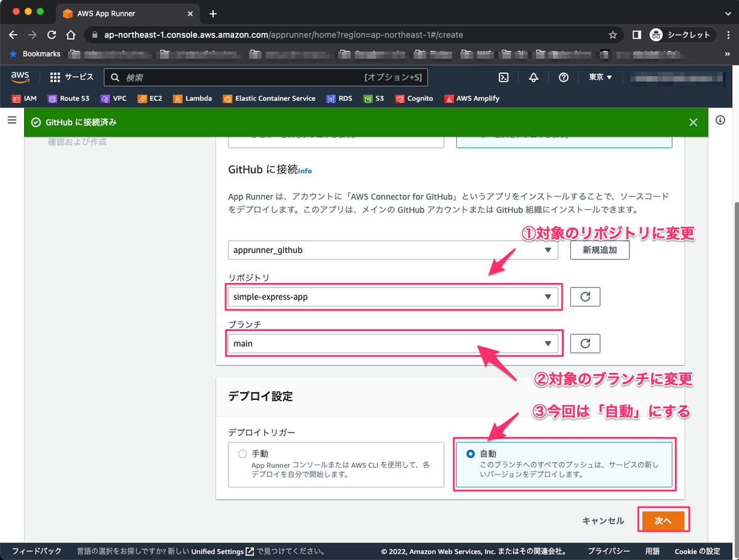This screenshot has width=739, height=560.
Task: Click the キャンセル button
Action: (603, 521)
